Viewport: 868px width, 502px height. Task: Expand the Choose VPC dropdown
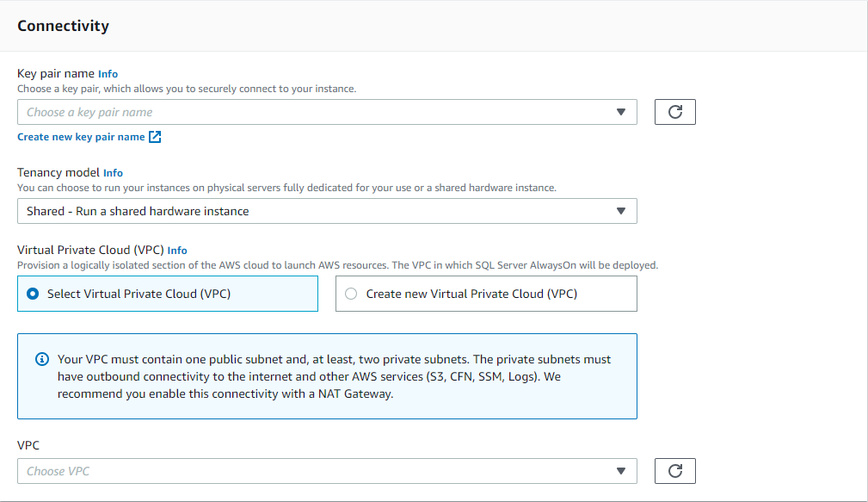[327, 471]
